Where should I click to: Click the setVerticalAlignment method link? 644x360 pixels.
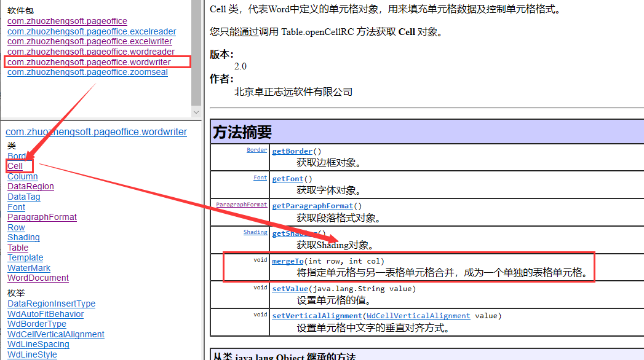[317, 316]
